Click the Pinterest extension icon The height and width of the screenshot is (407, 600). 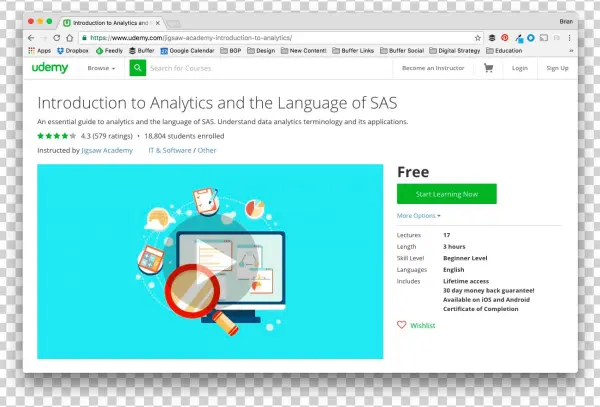tap(505, 37)
